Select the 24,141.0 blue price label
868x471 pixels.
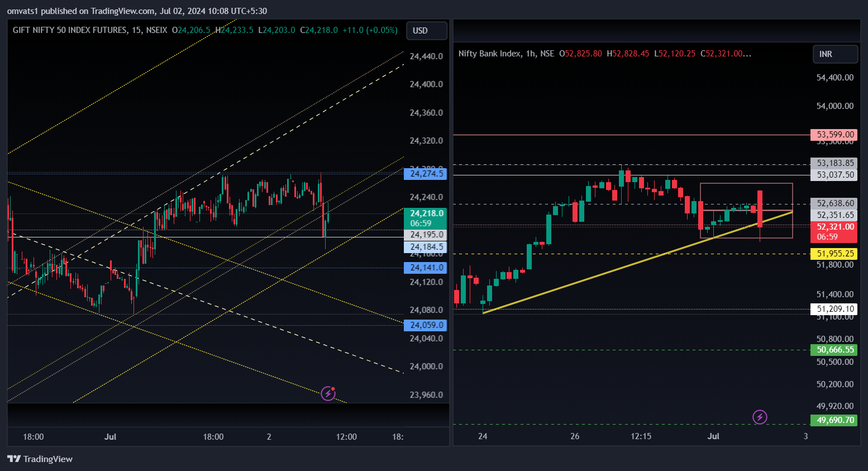425,268
